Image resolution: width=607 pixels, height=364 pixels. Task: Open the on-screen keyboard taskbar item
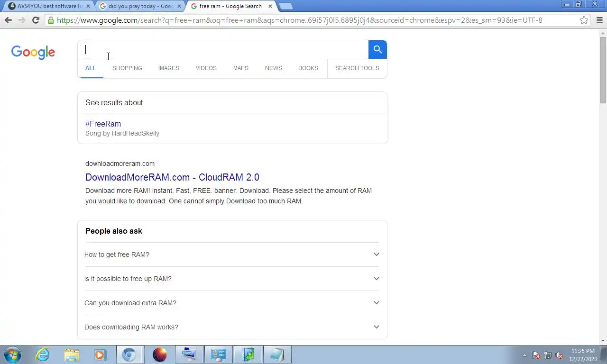(189, 355)
